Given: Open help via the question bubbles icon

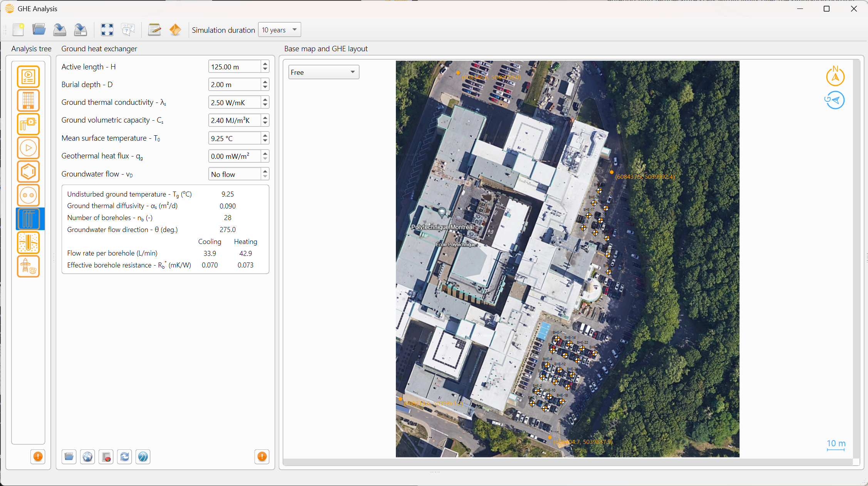Looking at the screenshot, I should (128, 30).
